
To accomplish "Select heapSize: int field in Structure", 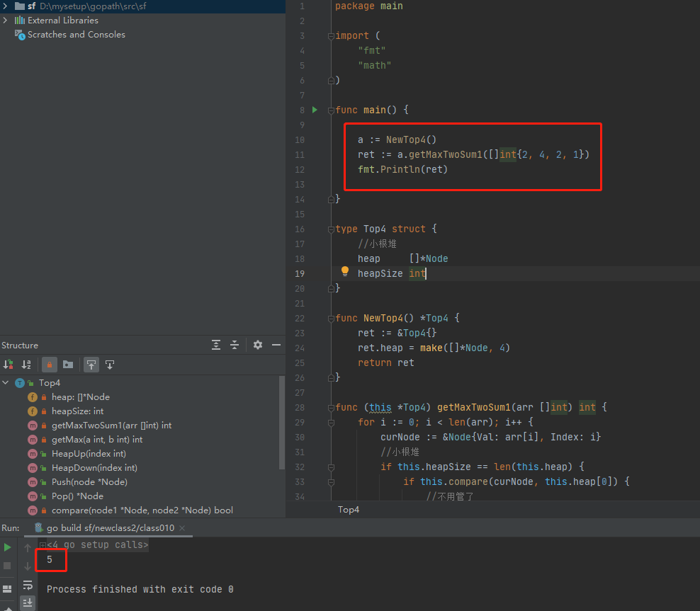I will tap(77, 411).
